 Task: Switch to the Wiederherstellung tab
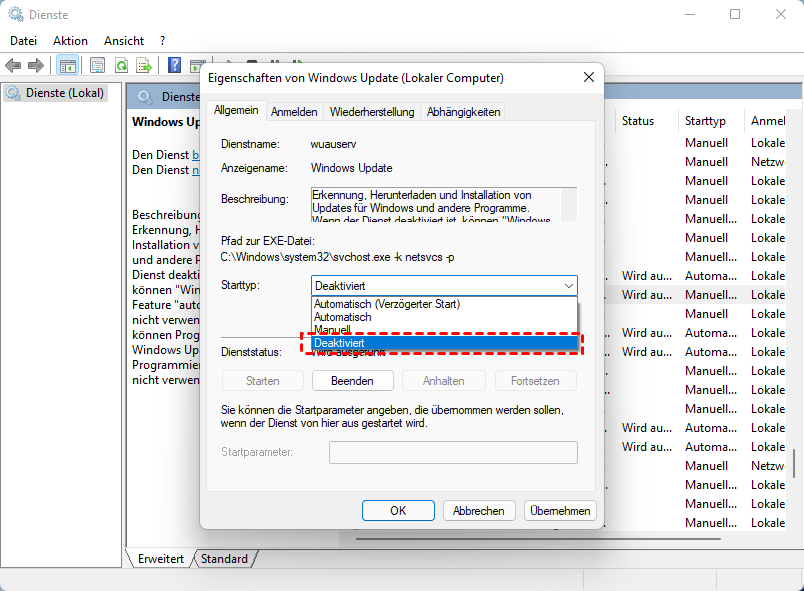coord(372,112)
